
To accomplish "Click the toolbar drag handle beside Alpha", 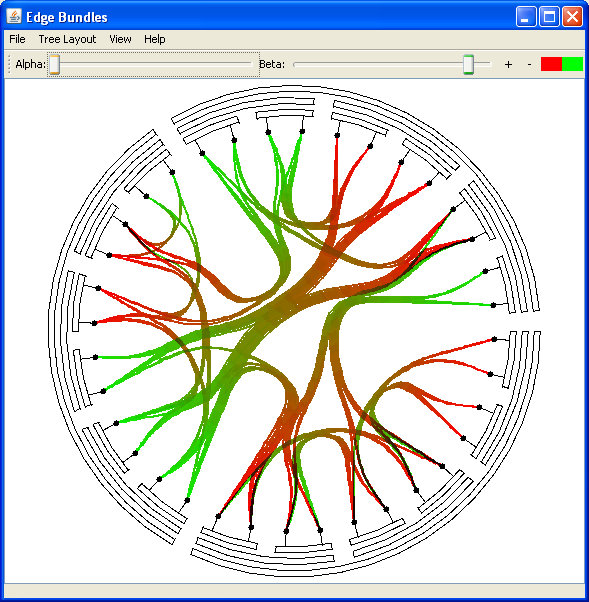I will [x=9, y=64].
